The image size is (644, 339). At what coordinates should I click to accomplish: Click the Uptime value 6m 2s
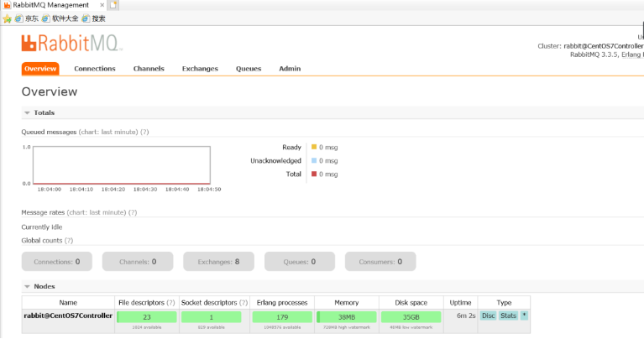466,316
